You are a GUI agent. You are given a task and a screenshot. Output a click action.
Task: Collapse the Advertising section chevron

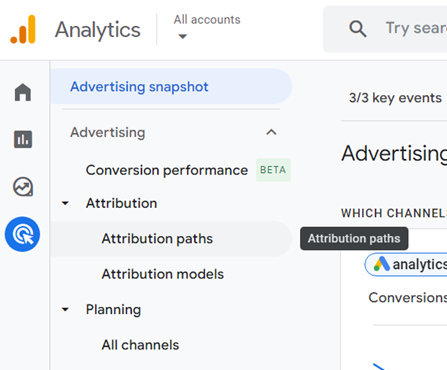click(x=271, y=132)
